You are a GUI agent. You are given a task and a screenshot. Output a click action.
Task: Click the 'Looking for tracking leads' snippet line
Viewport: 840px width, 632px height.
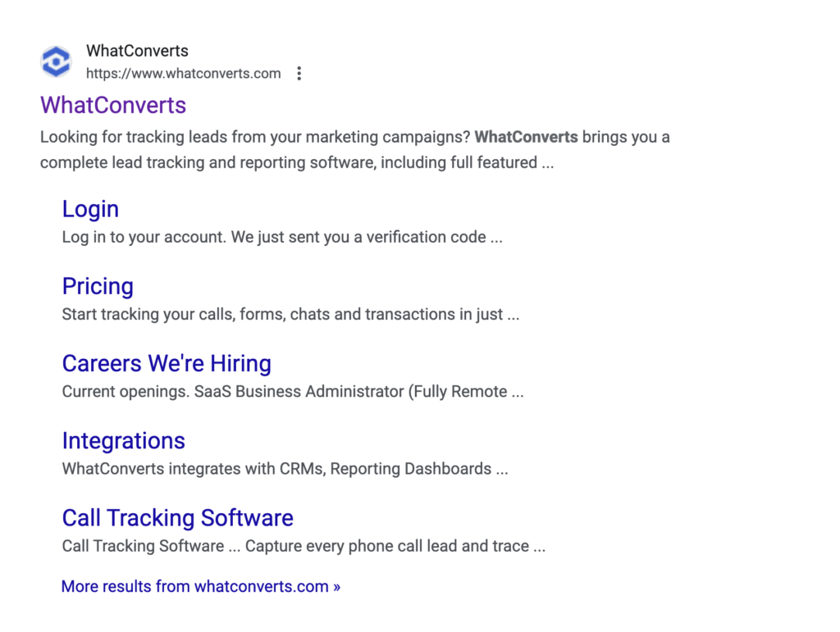(354, 137)
